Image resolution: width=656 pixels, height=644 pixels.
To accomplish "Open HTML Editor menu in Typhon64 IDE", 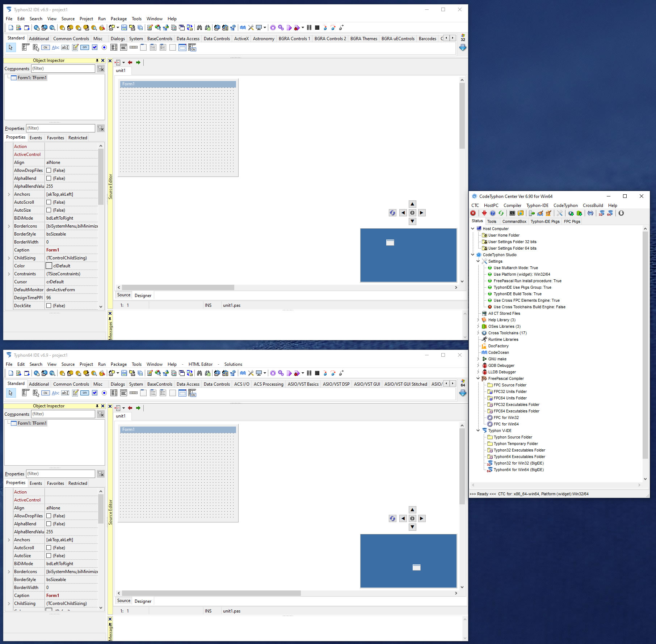I will (200, 364).
